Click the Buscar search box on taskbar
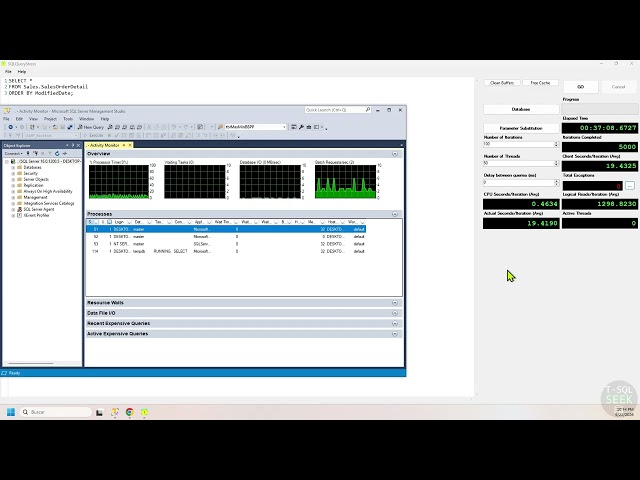The height and width of the screenshot is (480, 640). click(x=56, y=412)
